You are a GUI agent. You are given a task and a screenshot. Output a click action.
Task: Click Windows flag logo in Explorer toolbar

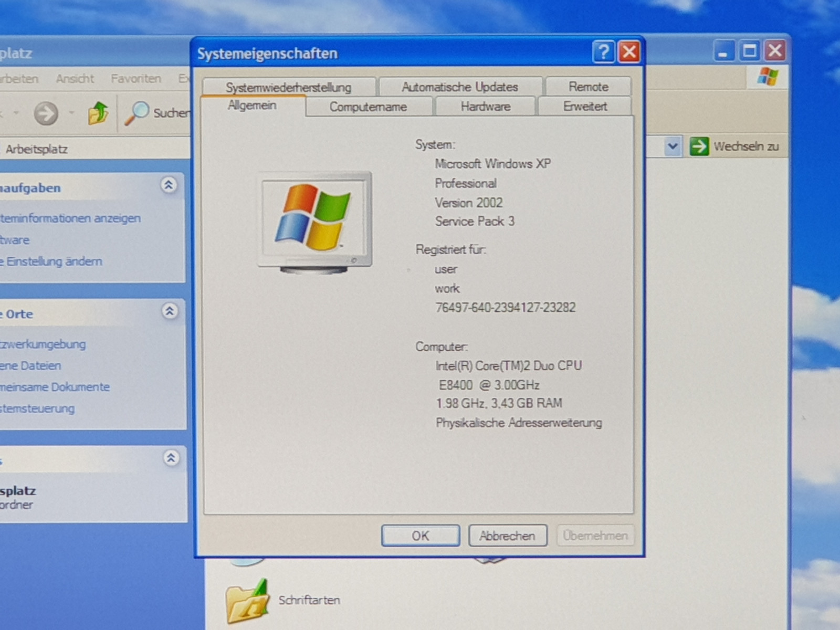pyautogui.click(x=767, y=77)
